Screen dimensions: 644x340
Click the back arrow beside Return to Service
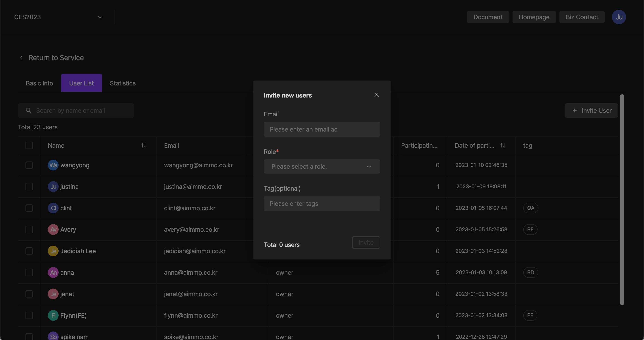click(x=21, y=58)
